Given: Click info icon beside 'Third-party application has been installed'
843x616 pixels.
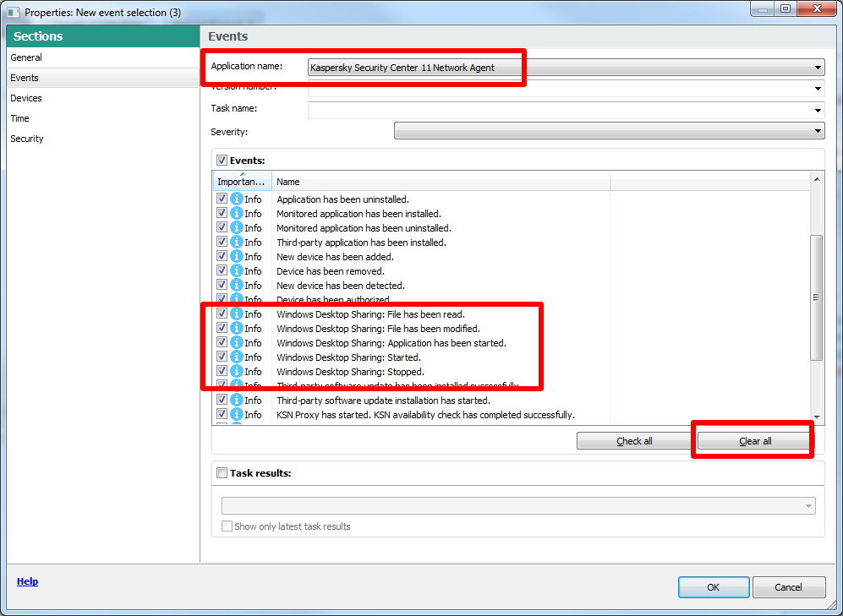Looking at the screenshot, I should click(237, 243).
